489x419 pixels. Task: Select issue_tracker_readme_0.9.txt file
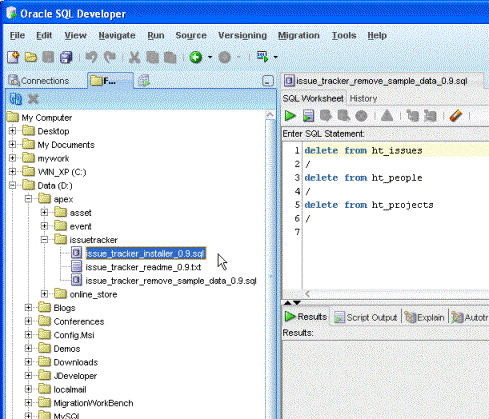(143, 267)
